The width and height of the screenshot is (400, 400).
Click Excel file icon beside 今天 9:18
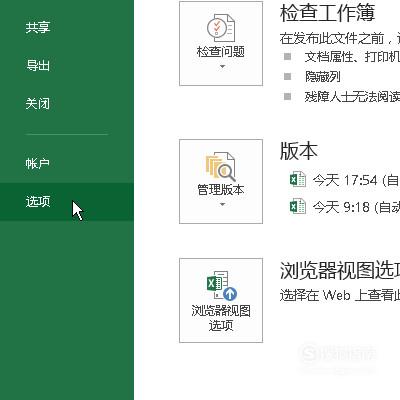[x=298, y=206]
